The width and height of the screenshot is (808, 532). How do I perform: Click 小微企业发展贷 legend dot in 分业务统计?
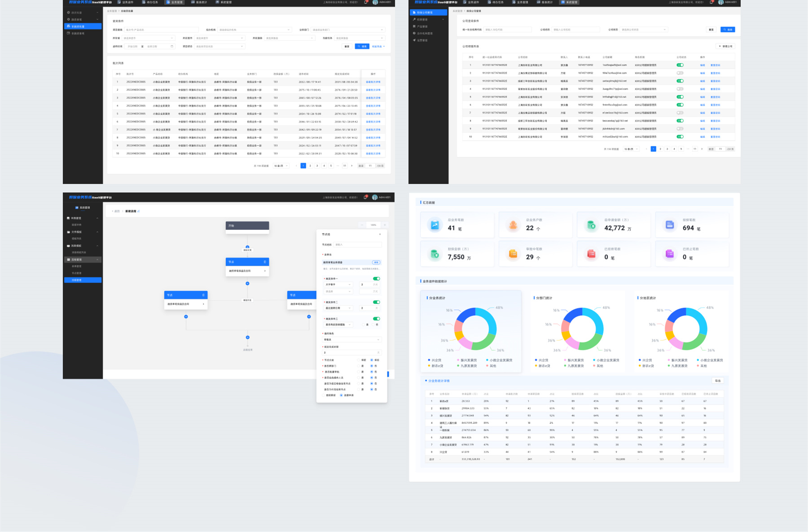click(x=487, y=360)
